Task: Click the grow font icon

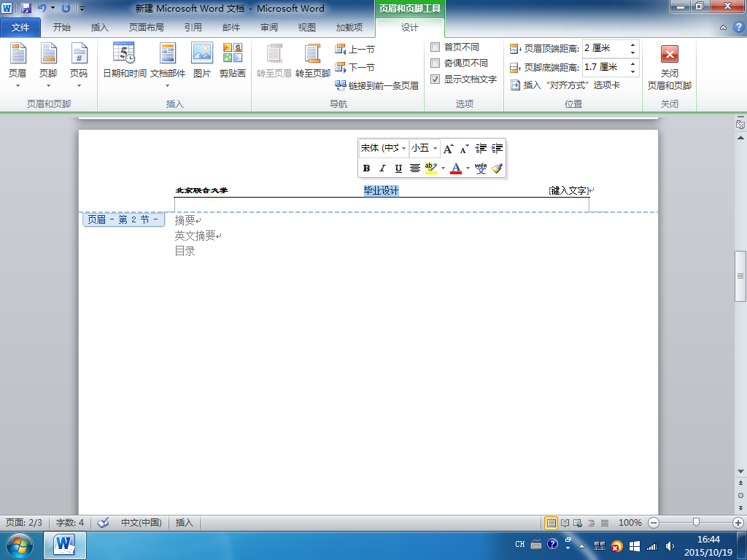Action: 449,149
